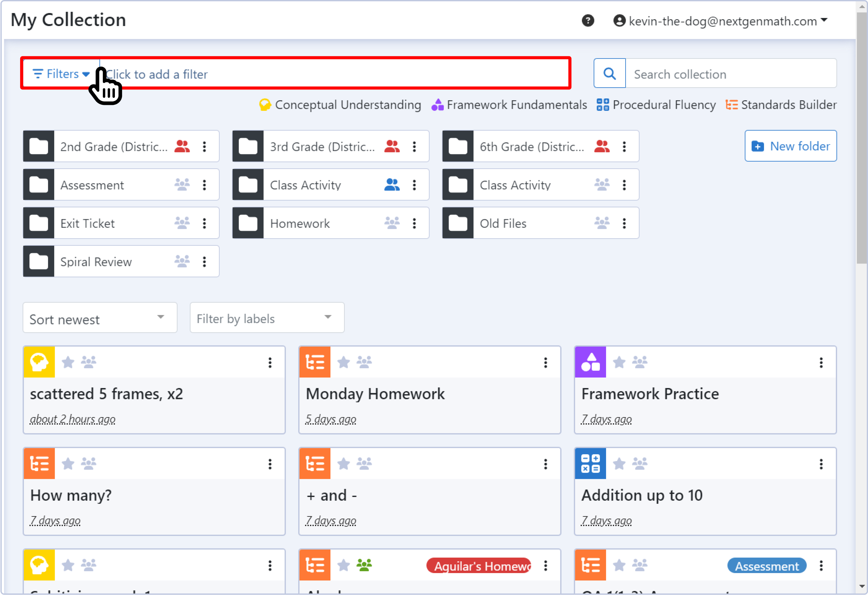Click the magnifier search button

pyautogui.click(x=609, y=73)
